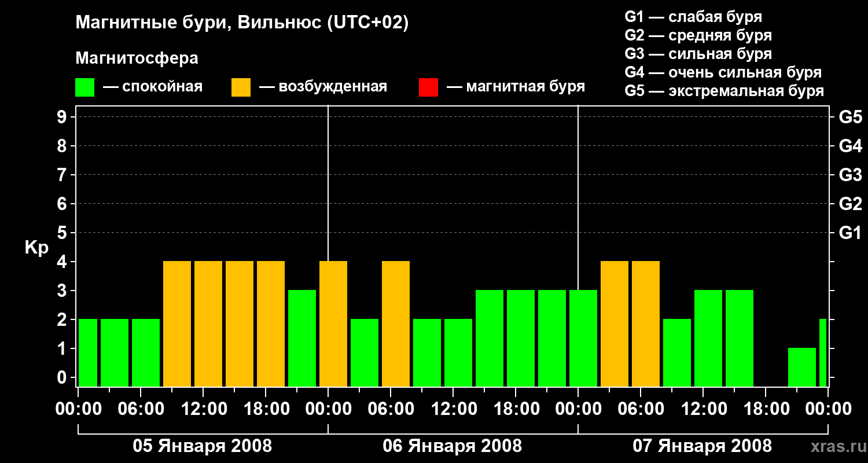Click the 'G3 — сильная буря' legend line
This screenshot has width=868, height=463.
(698, 54)
